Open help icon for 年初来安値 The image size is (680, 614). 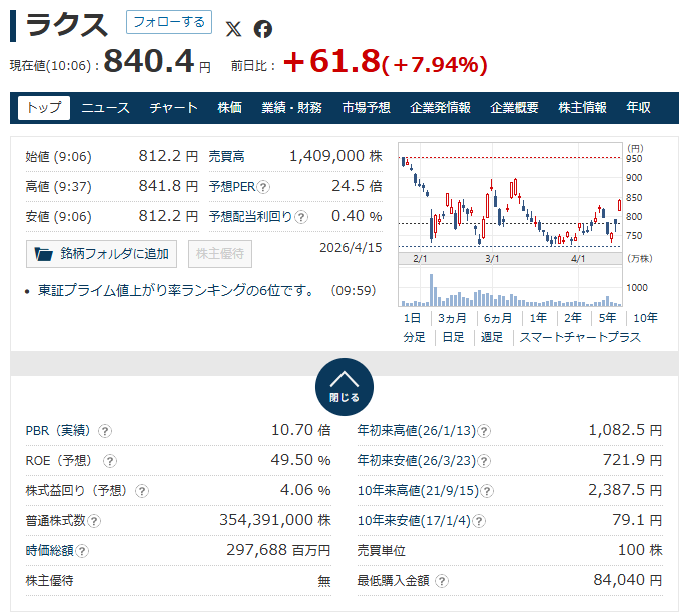[484, 461]
